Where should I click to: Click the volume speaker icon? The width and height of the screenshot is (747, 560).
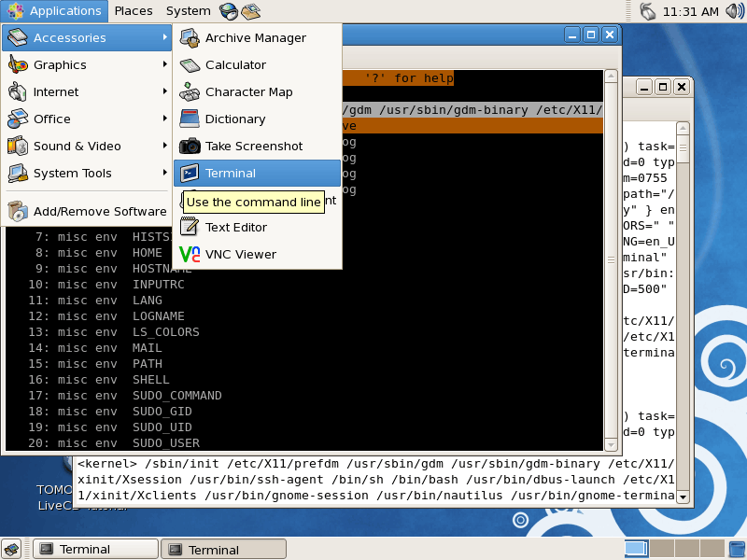[735, 11]
